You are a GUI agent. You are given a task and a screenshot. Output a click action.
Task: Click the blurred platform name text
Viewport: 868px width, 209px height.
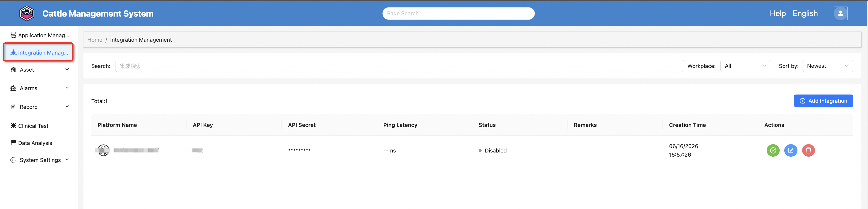pyautogui.click(x=136, y=150)
